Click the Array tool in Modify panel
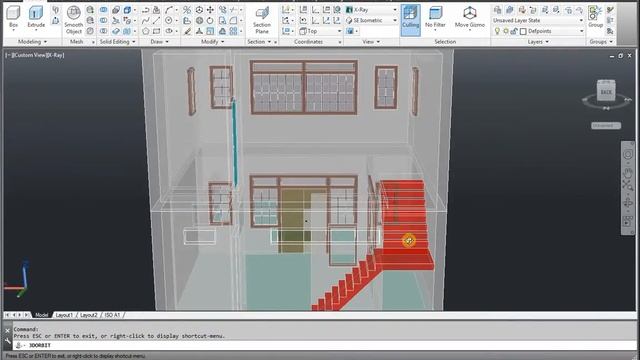This screenshot has width=640, height=360. pyautogui.click(x=233, y=31)
